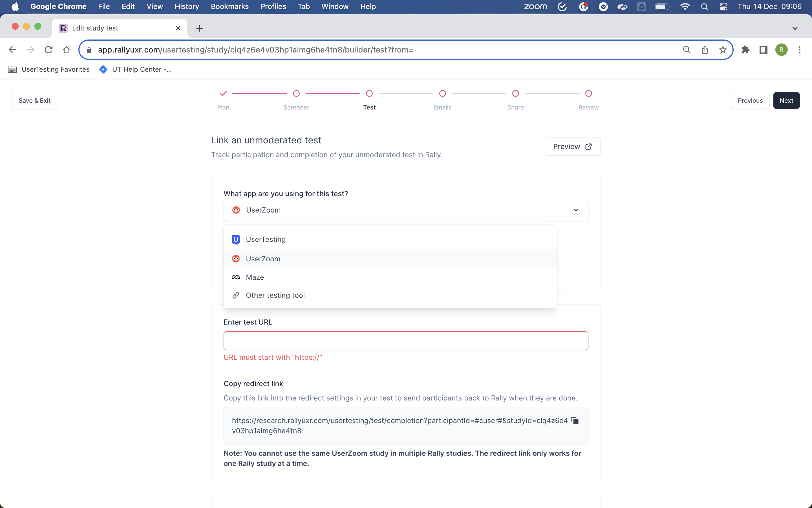Click the Previous button
Image resolution: width=812 pixels, height=508 pixels.
(750, 100)
